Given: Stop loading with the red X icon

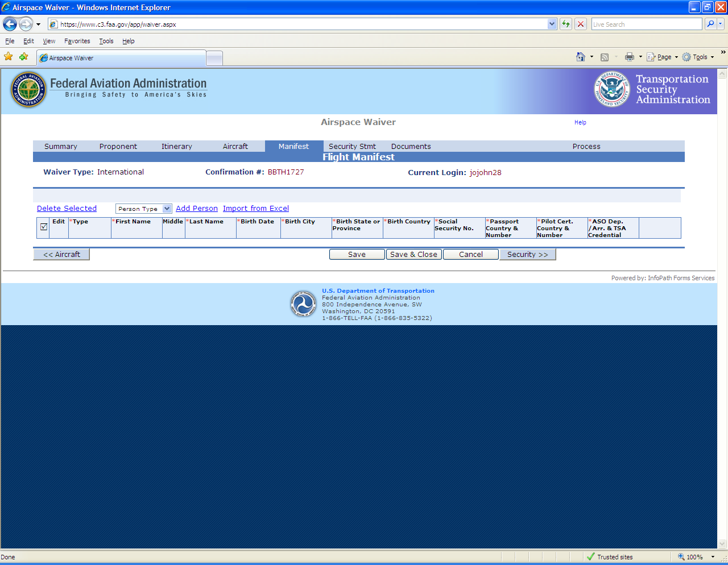Looking at the screenshot, I should click(x=580, y=24).
